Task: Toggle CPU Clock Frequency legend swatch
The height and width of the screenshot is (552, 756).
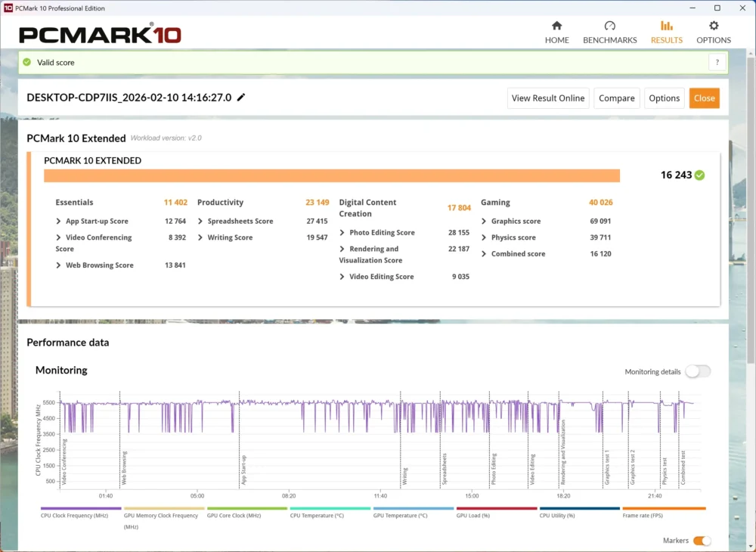Action: [x=81, y=508]
